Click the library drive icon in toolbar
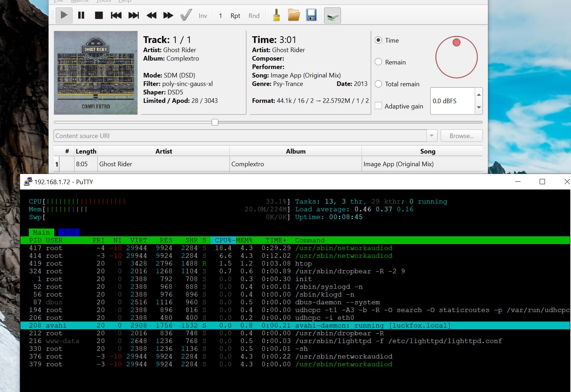This screenshot has width=571, height=392. pos(332,16)
